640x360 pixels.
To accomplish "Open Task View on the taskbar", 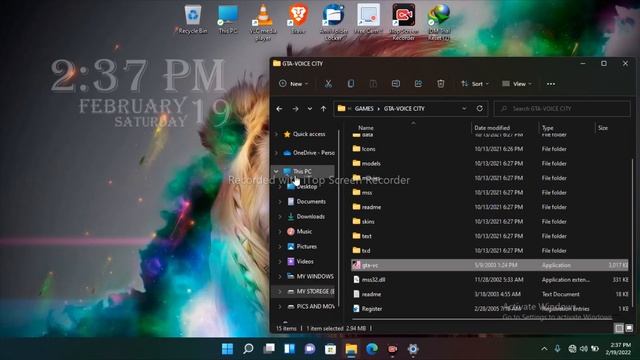I will point(269,349).
